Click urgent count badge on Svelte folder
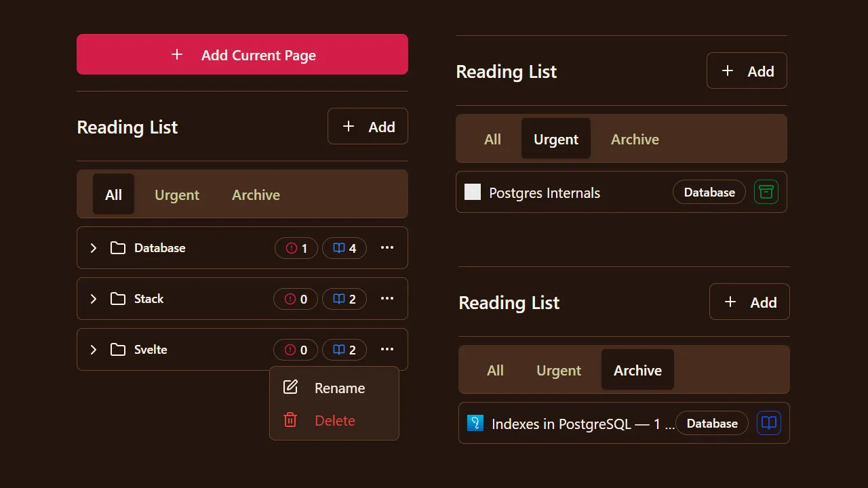The width and height of the screenshot is (868, 488). point(296,350)
